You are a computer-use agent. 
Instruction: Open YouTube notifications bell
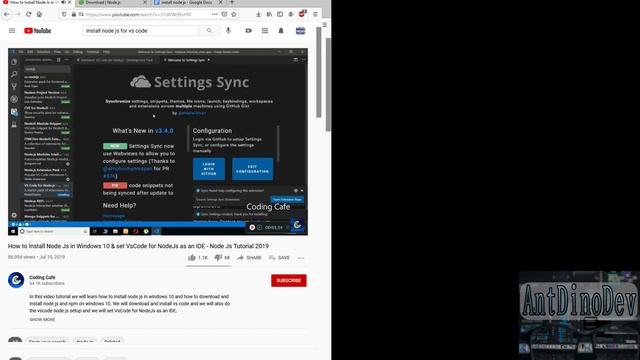pyautogui.click(x=281, y=31)
